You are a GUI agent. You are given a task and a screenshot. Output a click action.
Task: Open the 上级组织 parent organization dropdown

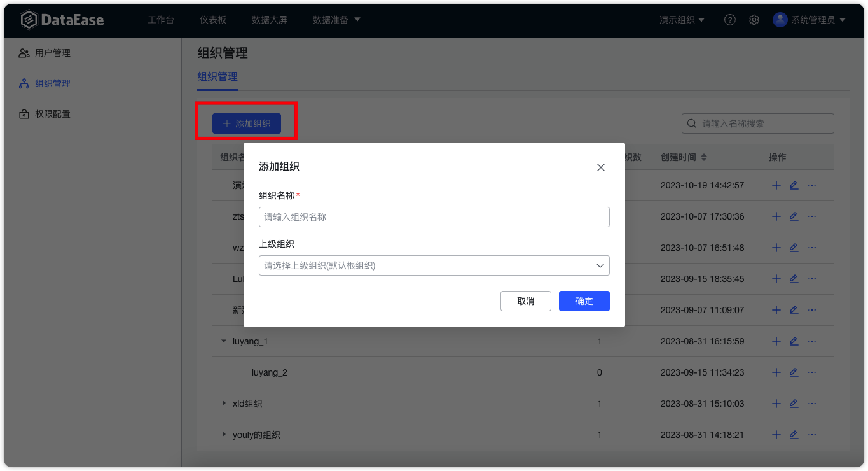coord(434,265)
